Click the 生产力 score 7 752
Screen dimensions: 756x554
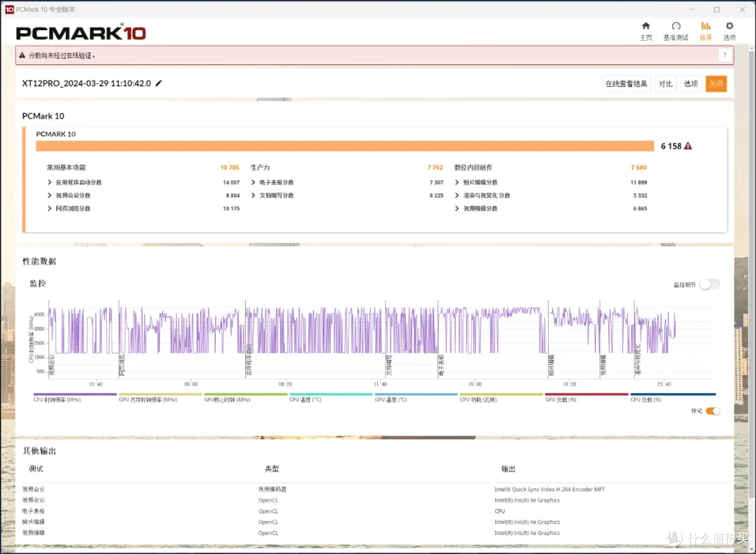[x=435, y=167]
